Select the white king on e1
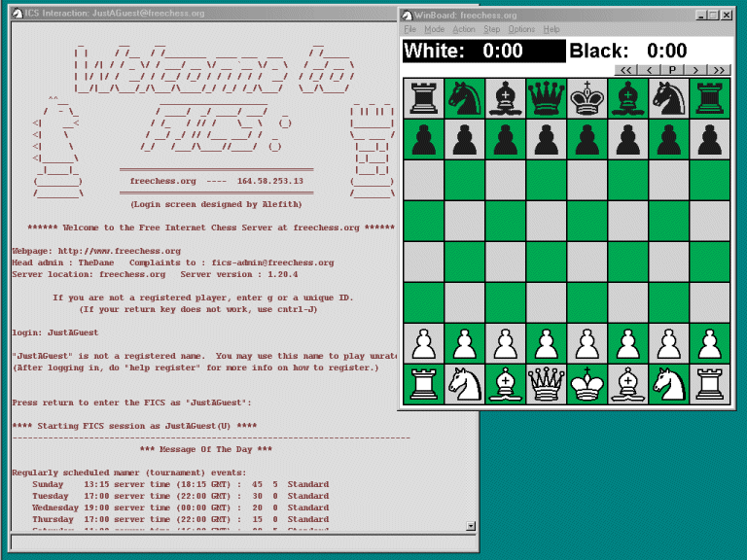This screenshot has width=747, height=560. (x=587, y=384)
